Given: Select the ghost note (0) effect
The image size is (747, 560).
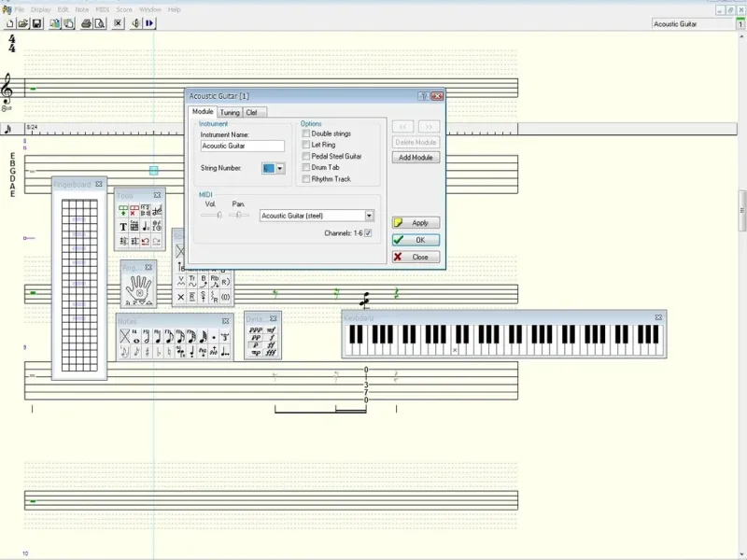Looking at the screenshot, I should [226, 297].
